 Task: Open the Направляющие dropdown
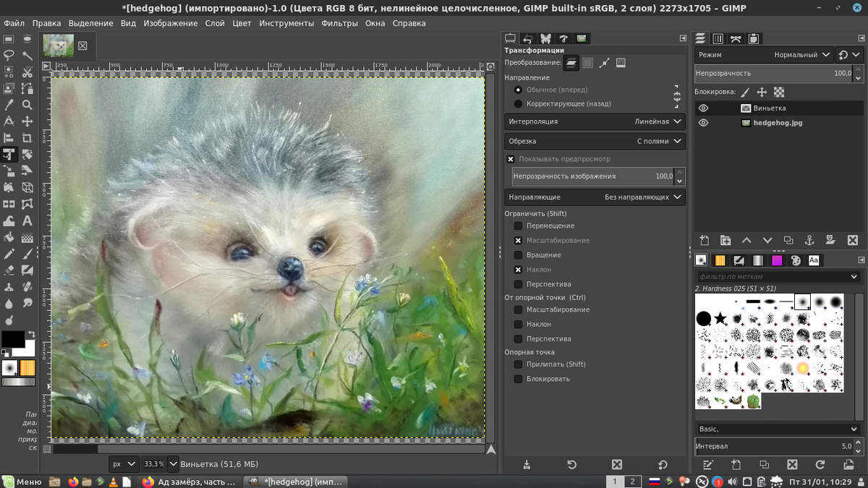click(x=595, y=197)
